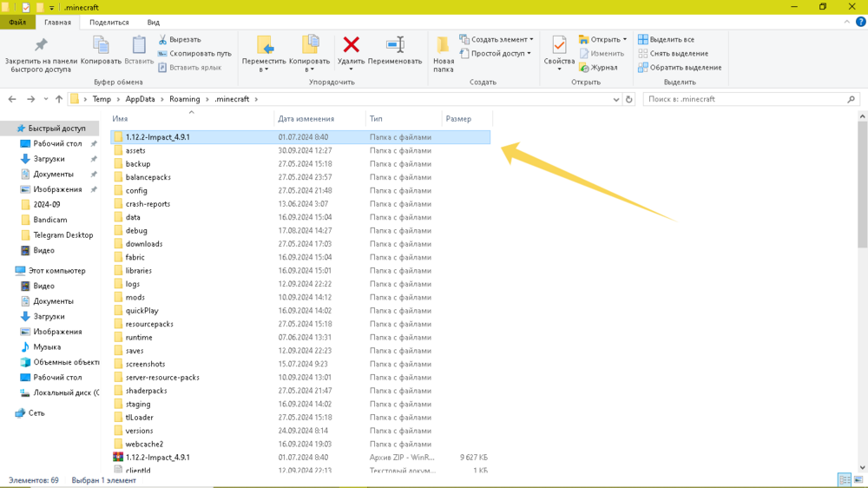Switch to Главная tab
The width and height of the screenshot is (868, 488).
[x=57, y=23]
